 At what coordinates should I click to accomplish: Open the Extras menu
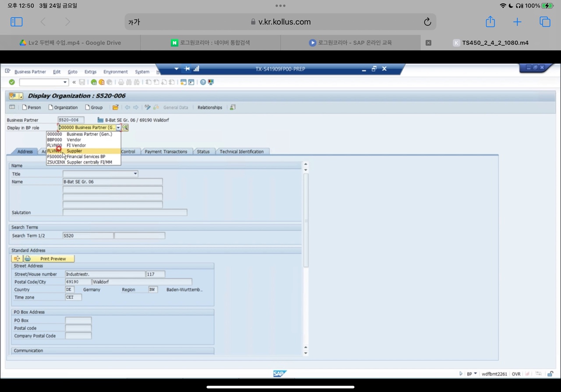[x=90, y=72]
